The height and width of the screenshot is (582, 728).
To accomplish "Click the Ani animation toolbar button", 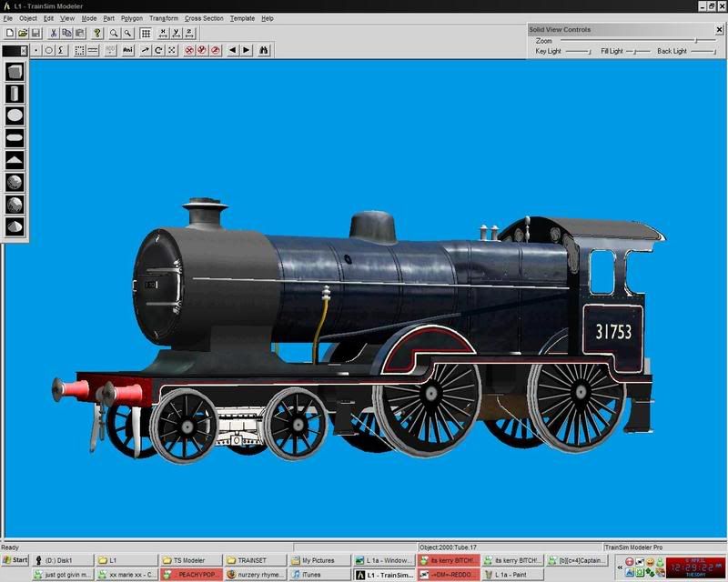I will [x=127, y=50].
